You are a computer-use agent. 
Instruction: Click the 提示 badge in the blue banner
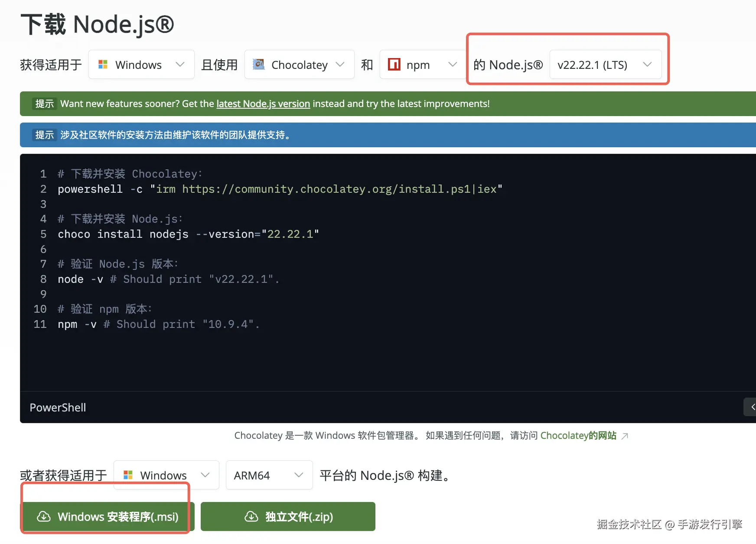[x=45, y=135]
